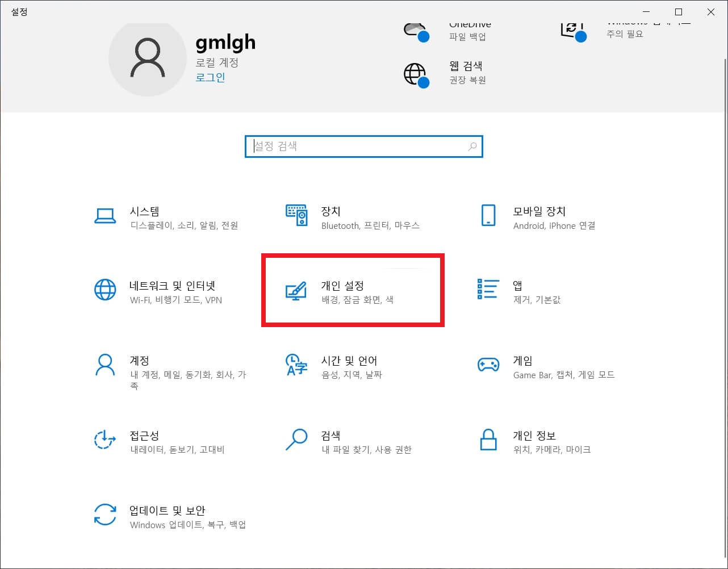Click the 개인 정보 category title

coord(534,436)
